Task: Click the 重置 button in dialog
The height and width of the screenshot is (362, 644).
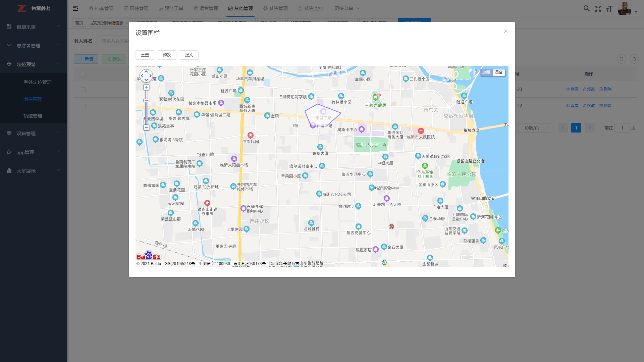Action: (x=145, y=55)
